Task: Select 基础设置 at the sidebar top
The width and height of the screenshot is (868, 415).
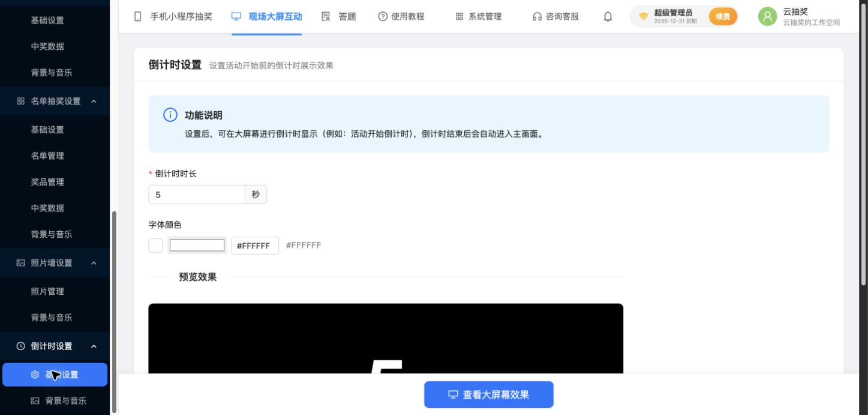Action: tap(47, 20)
